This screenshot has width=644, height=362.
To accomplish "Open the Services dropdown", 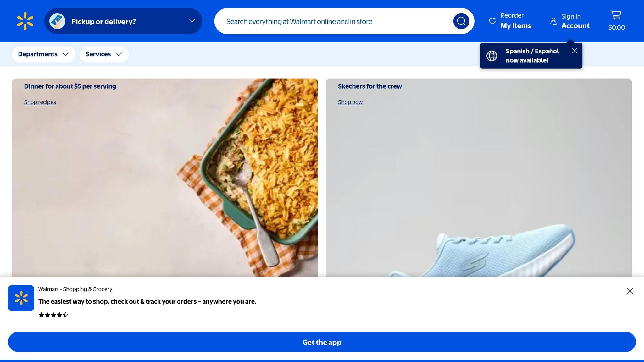I will tap(104, 54).
